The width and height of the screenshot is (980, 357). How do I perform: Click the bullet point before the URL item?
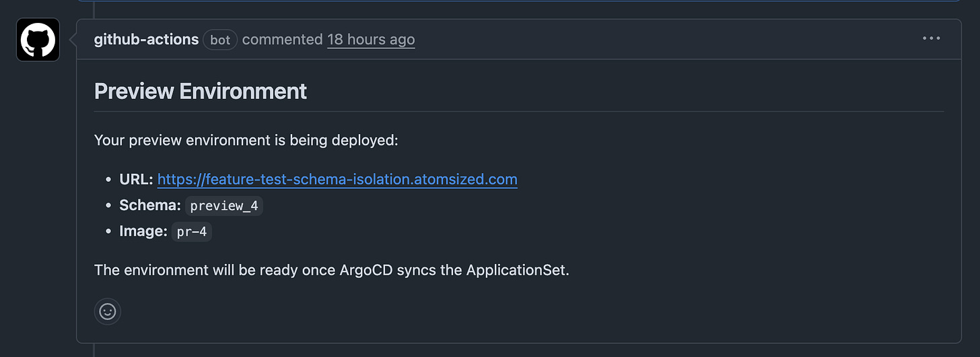[108, 181]
